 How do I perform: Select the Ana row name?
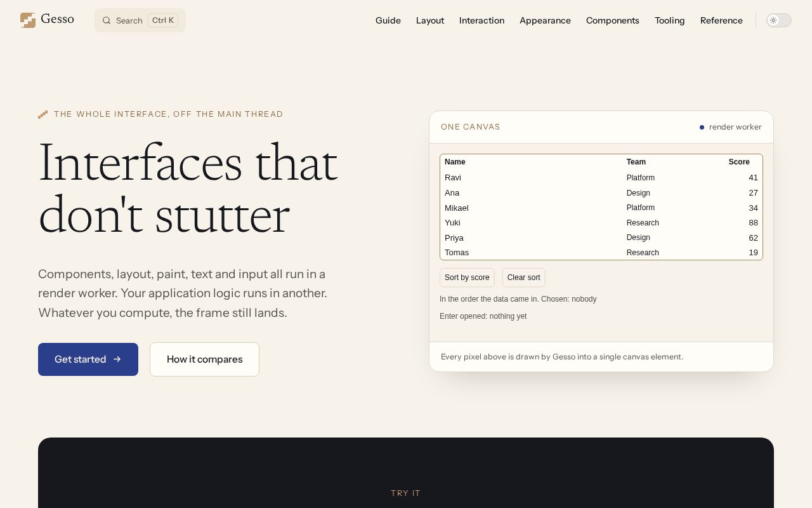[452, 193]
